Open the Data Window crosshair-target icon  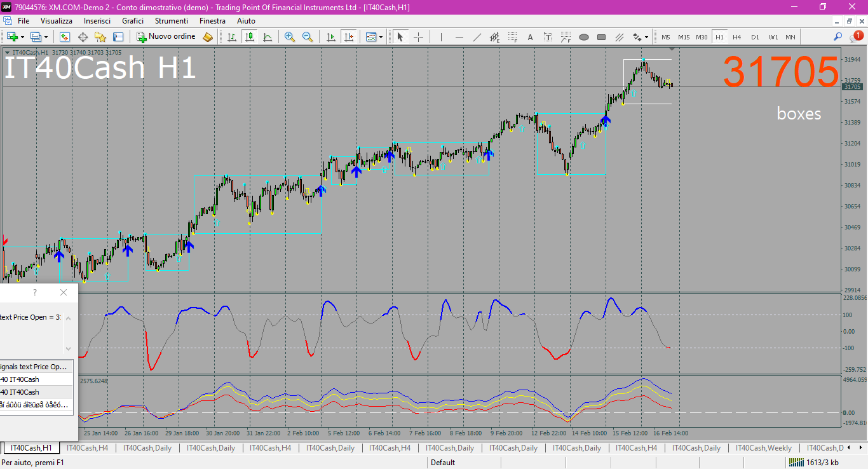(83, 37)
